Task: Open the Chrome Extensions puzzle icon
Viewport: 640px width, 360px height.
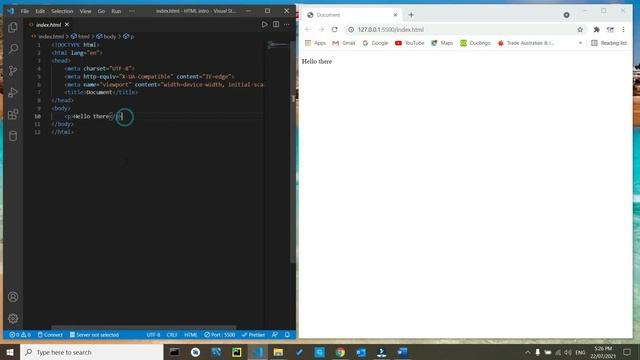Action: click(597, 29)
